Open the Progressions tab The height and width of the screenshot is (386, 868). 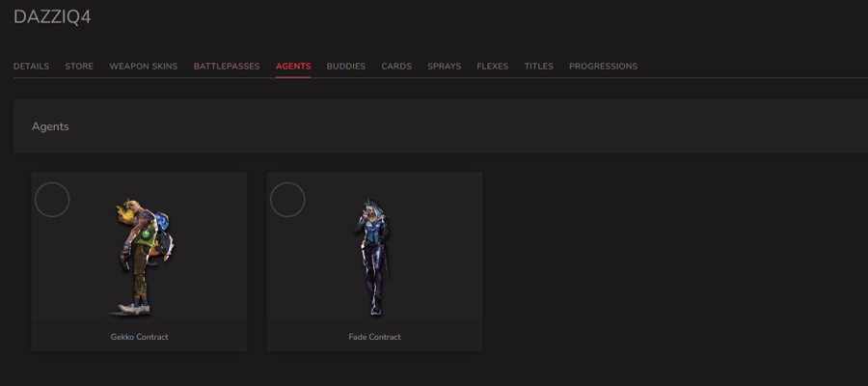pos(604,67)
